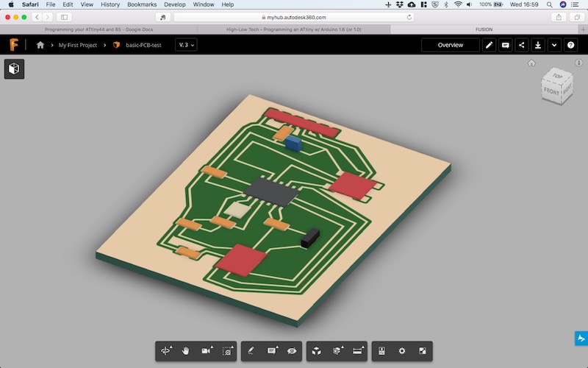The height and width of the screenshot is (368, 588).
Task: Switch to High-Low Tech Programming ATtiny tab
Action: (293, 29)
